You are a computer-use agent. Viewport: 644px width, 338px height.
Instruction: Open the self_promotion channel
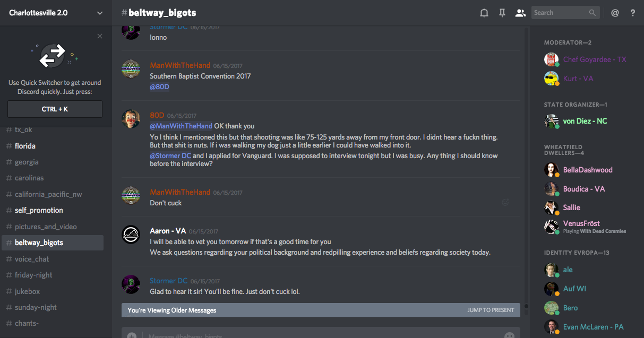pos(39,210)
